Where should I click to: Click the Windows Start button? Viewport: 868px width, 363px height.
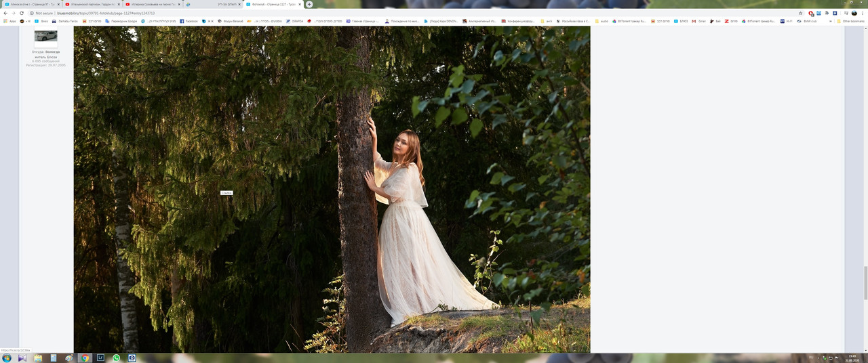[7, 358]
